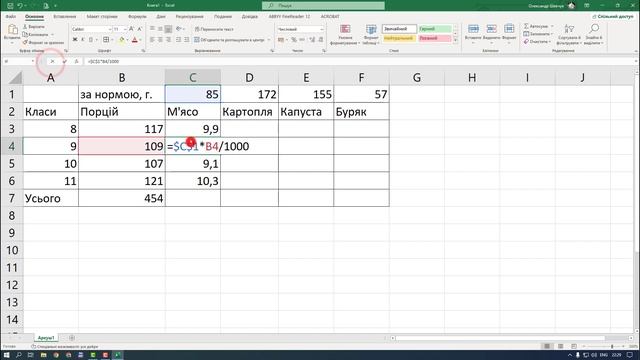Click the Search box in title bar
Screen dimensions: 640x360
click(x=323, y=6)
